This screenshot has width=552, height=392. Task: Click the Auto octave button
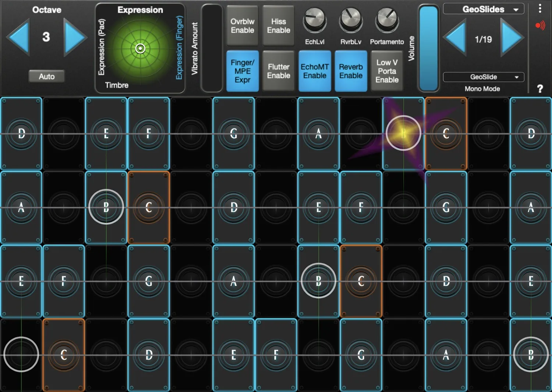point(47,77)
